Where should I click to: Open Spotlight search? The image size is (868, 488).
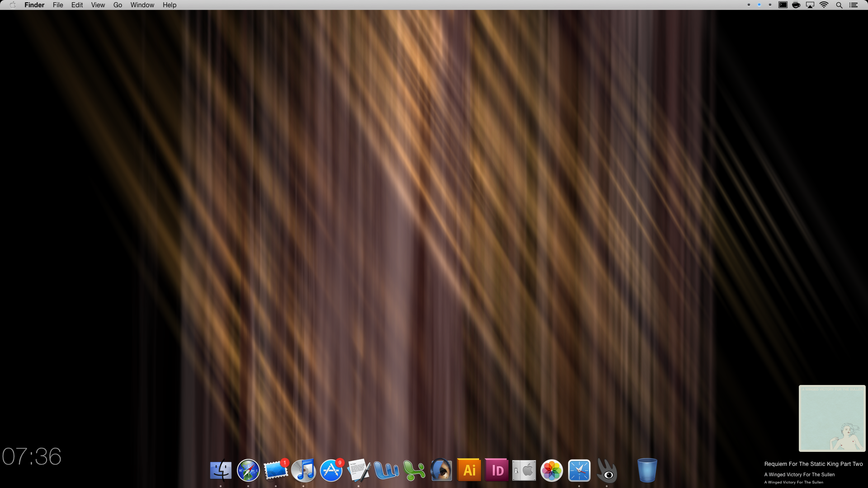[839, 5]
